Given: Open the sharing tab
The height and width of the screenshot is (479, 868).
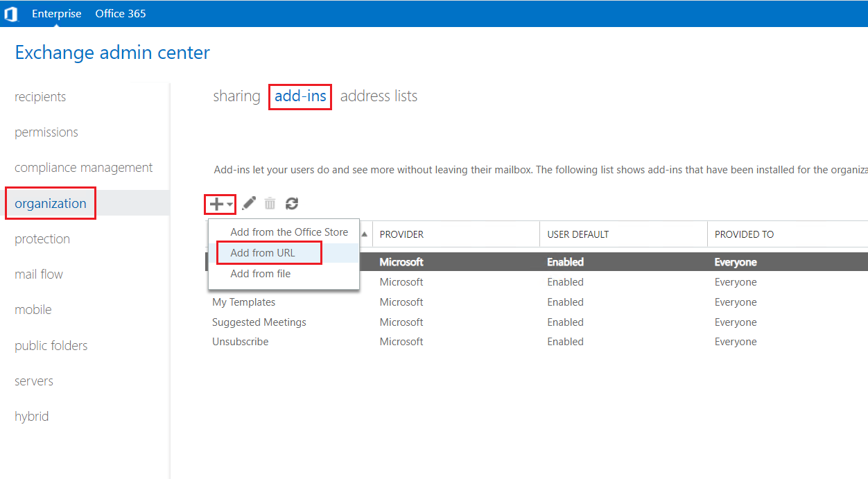Looking at the screenshot, I should click(x=236, y=96).
